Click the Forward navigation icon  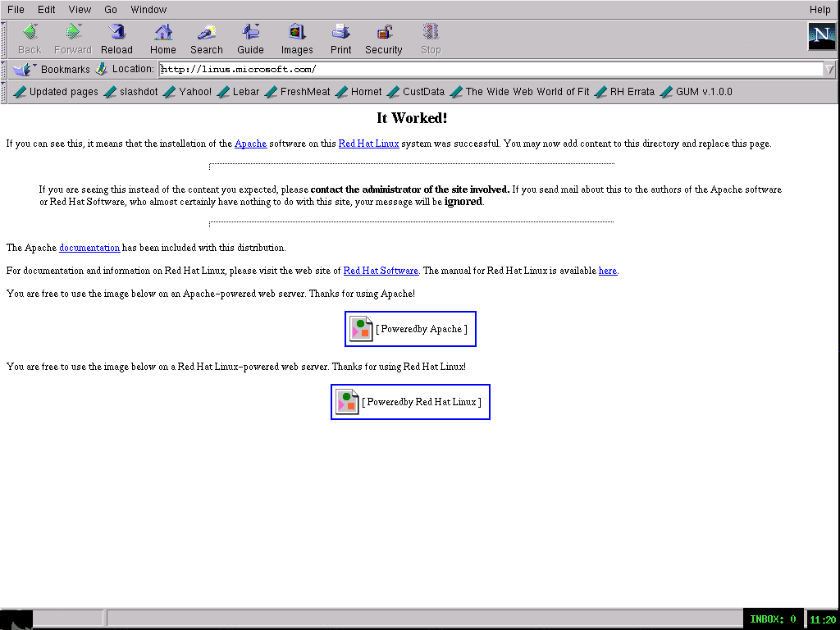[73, 39]
